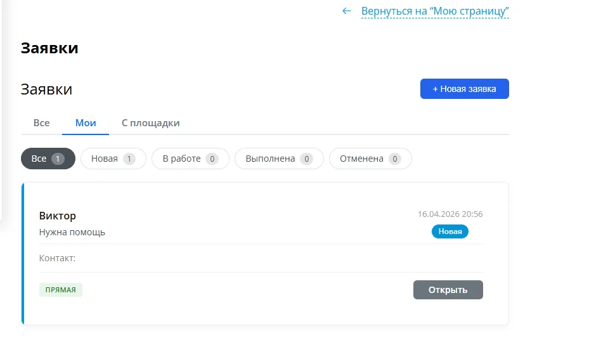Click the bold "Заявки" page heading
Image resolution: width=608 pixels, height=364 pixels.
coord(49,48)
